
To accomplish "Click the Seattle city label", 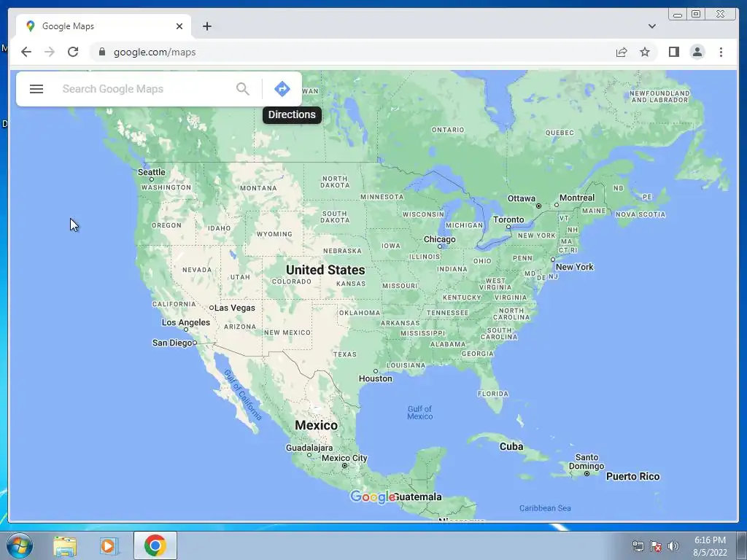I will [152, 172].
